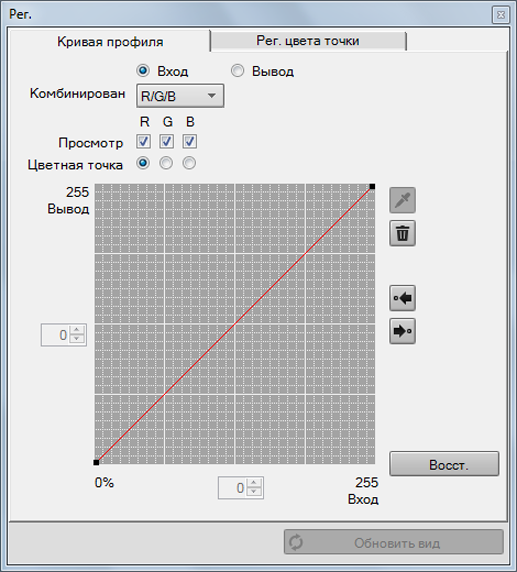Select the B Цветная точка radio button

pyautogui.click(x=189, y=163)
